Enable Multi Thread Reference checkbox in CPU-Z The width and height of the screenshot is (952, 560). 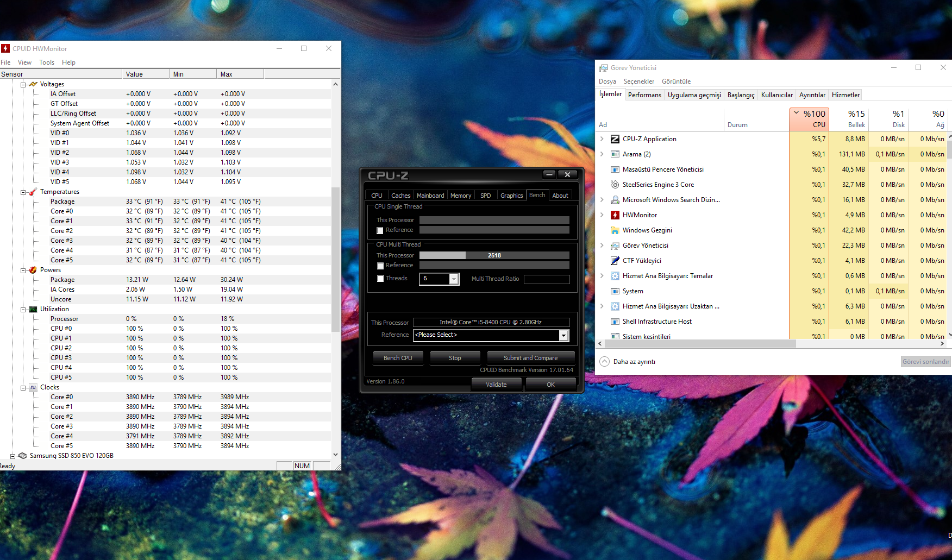[x=380, y=266]
